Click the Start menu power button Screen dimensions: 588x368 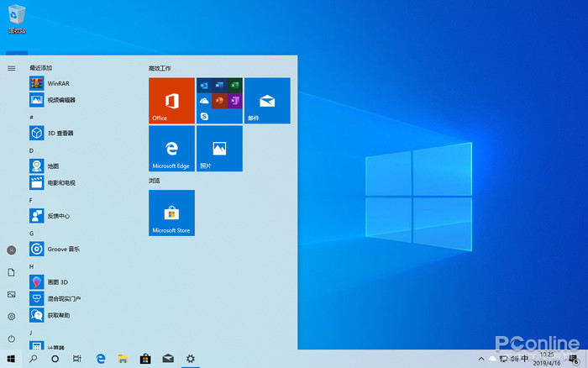click(x=11, y=338)
